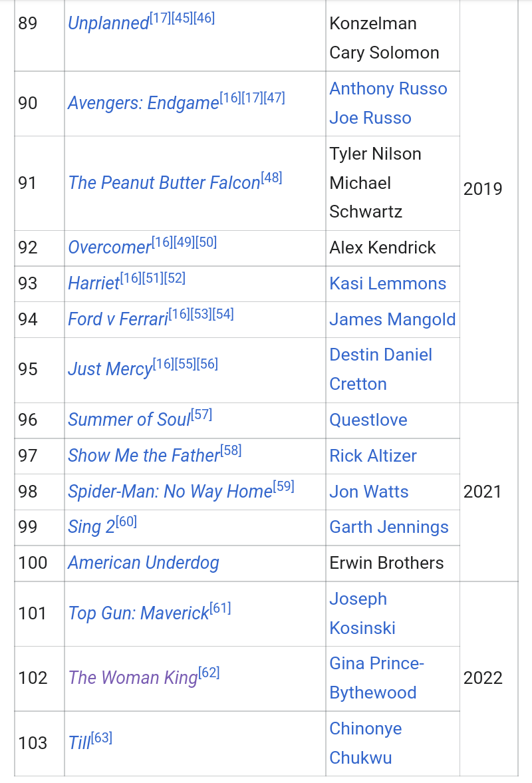Open Questlove's article link
This screenshot has height=783, width=532.
pos(368,420)
